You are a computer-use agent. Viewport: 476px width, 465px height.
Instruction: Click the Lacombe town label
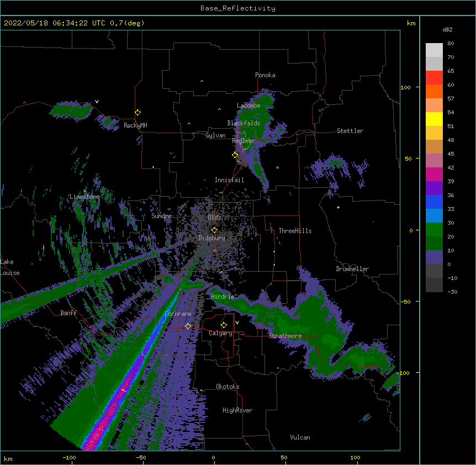[x=248, y=105]
